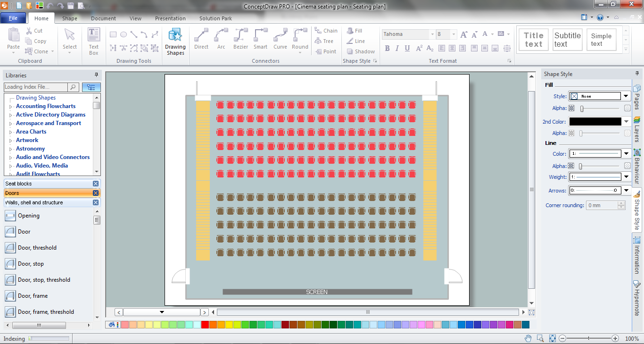
Task: Open the Solution Park tab
Action: click(215, 18)
